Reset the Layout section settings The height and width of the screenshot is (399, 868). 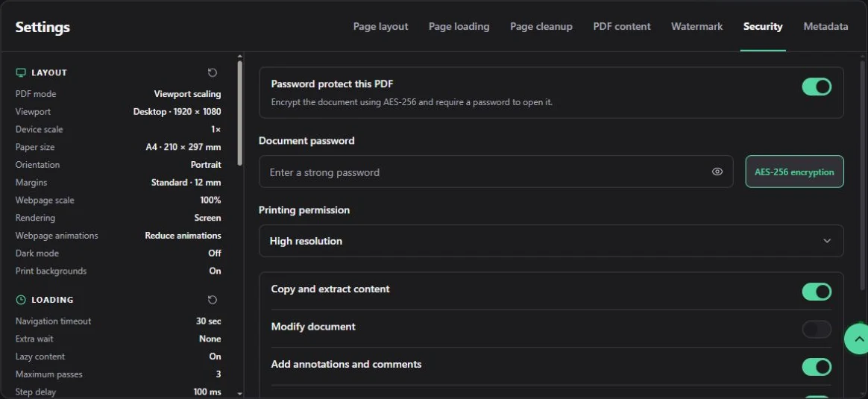click(213, 72)
